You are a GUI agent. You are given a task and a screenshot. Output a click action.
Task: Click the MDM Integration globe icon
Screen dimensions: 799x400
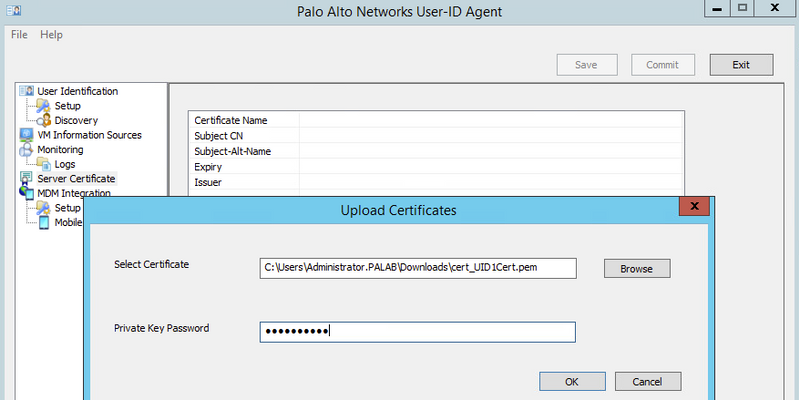27,193
